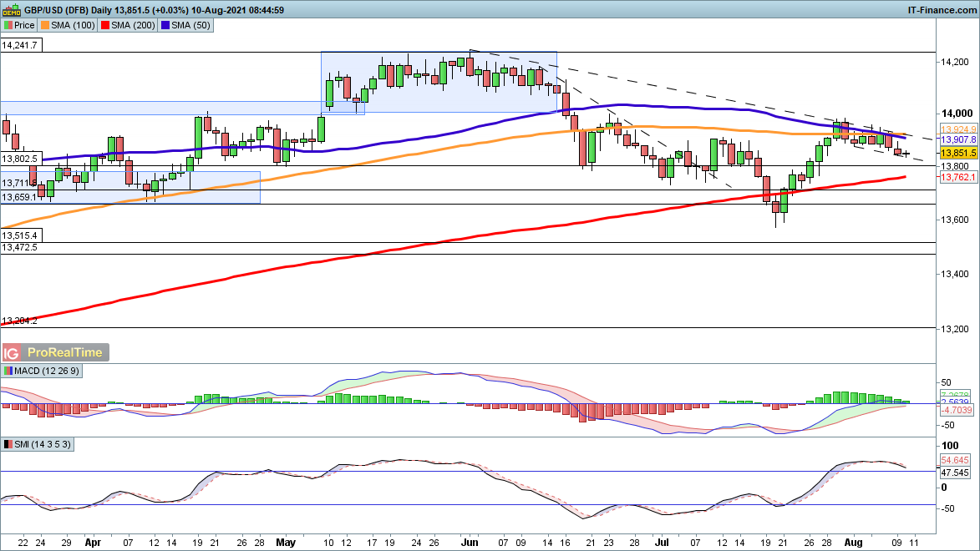The height and width of the screenshot is (551, 980).
Task: Click the current price tag 13,851.5
Action: pos(958,153)
